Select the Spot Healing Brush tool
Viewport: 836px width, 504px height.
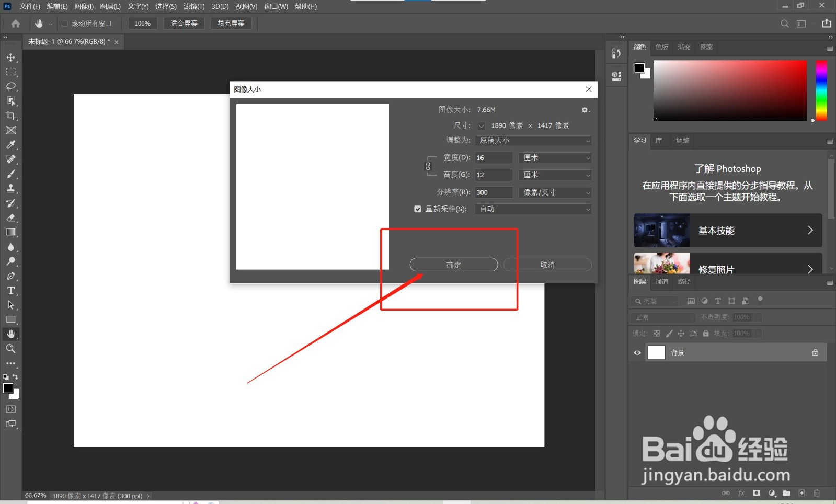click(10, 159)
